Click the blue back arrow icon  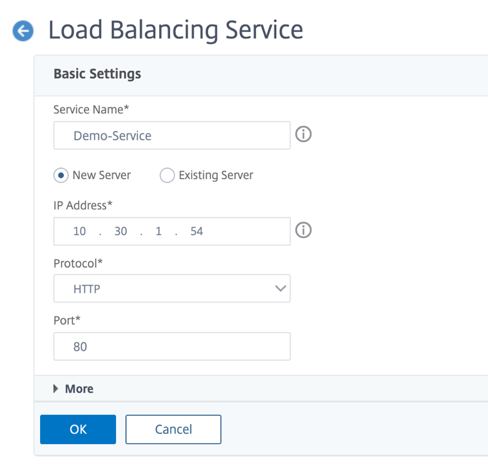coord(23,31)
